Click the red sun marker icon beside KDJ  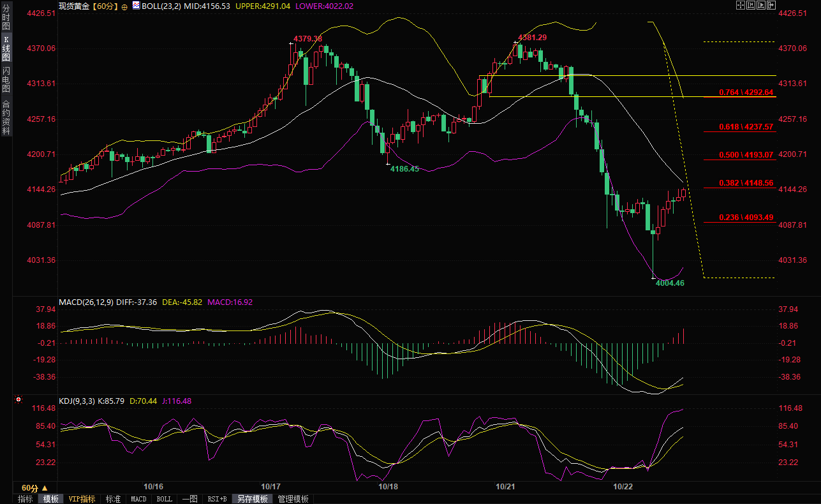tap(18, 401)
